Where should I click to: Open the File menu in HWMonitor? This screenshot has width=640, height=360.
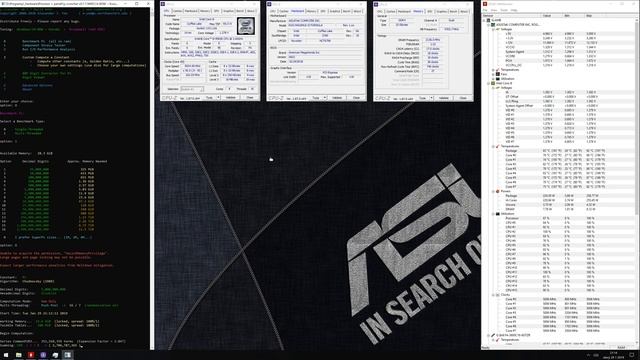485,10
